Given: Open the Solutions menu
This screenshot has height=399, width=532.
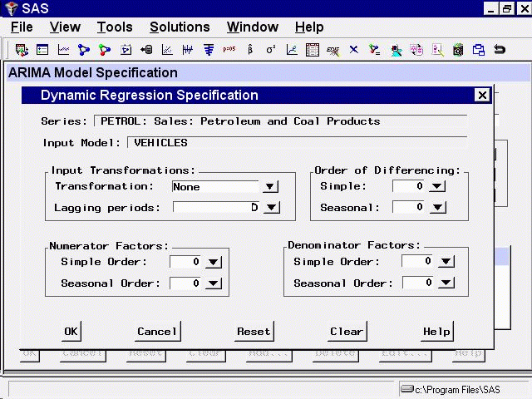Looking at the screenshot, I should pyautogui.click(x=180, y=27).
